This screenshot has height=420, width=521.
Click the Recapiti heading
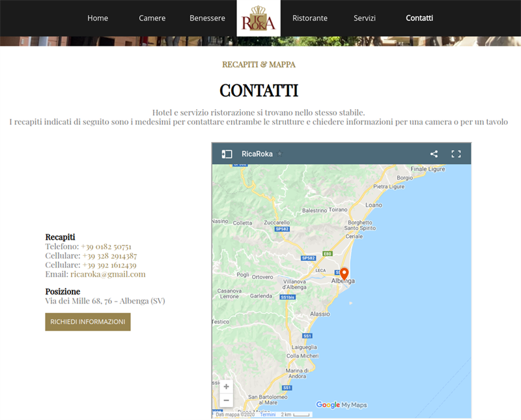pyautogui.click(x=60, y=237)
